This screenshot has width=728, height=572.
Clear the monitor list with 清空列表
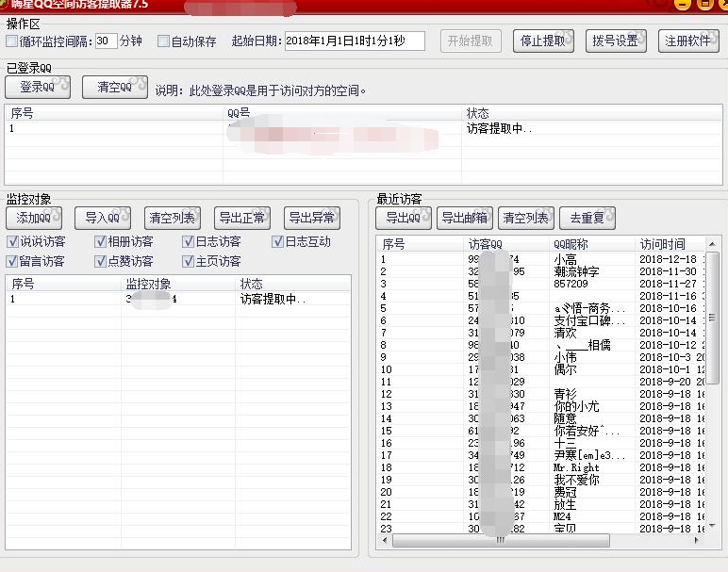[x=173, y=218]
